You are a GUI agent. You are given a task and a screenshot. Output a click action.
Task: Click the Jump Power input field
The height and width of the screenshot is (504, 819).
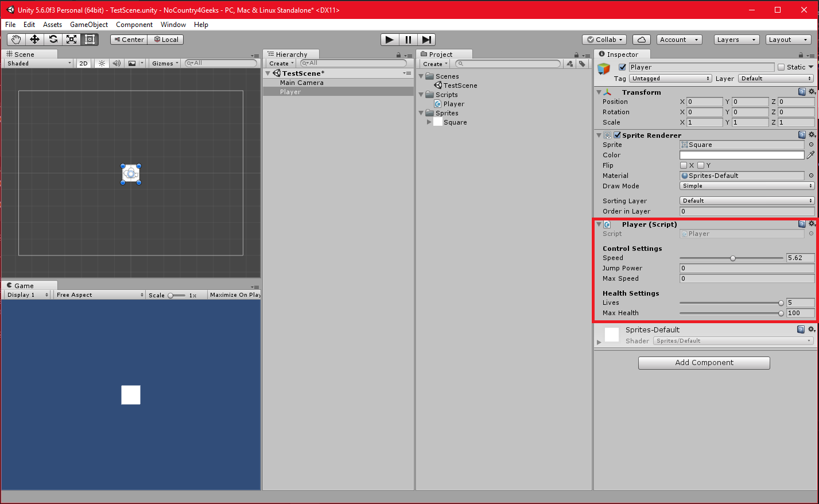[x=747, y=268]
